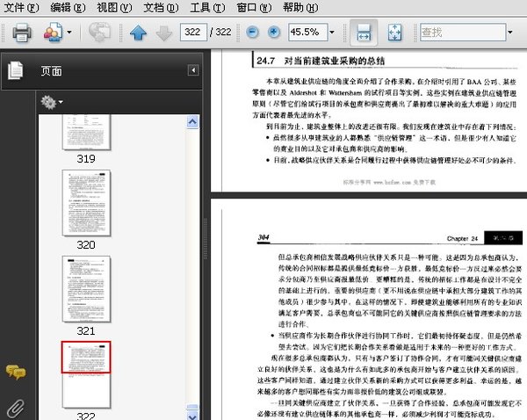Click the page number 304 in header
Image resolution: width=527 pixels, height=420 pixels.
[x=263, y=237]
